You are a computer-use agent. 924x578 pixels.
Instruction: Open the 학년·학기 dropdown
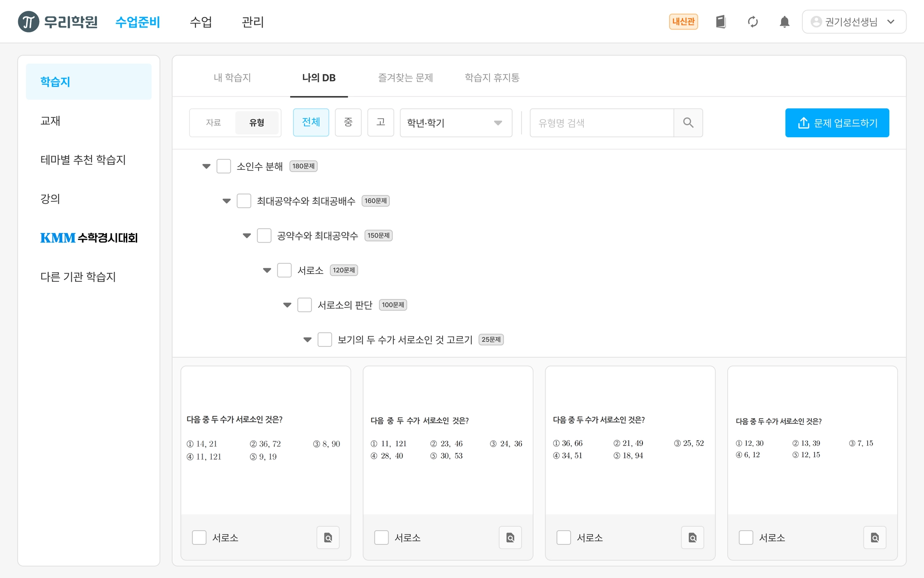click(x=456, y=122)
